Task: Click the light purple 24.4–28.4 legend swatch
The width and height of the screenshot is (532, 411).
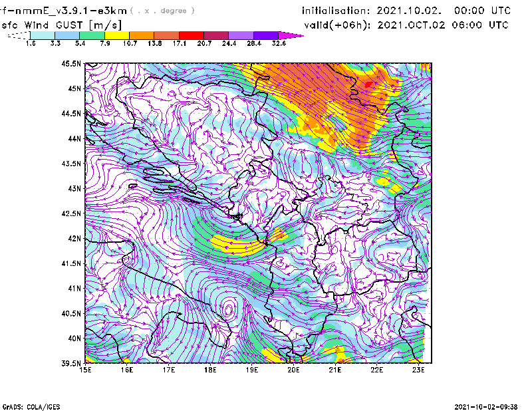Action: coord(241,35)
